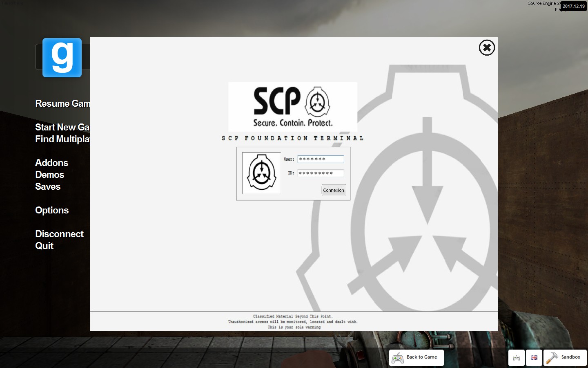Click SCP Foundation Terminal heading

point(292,138)
